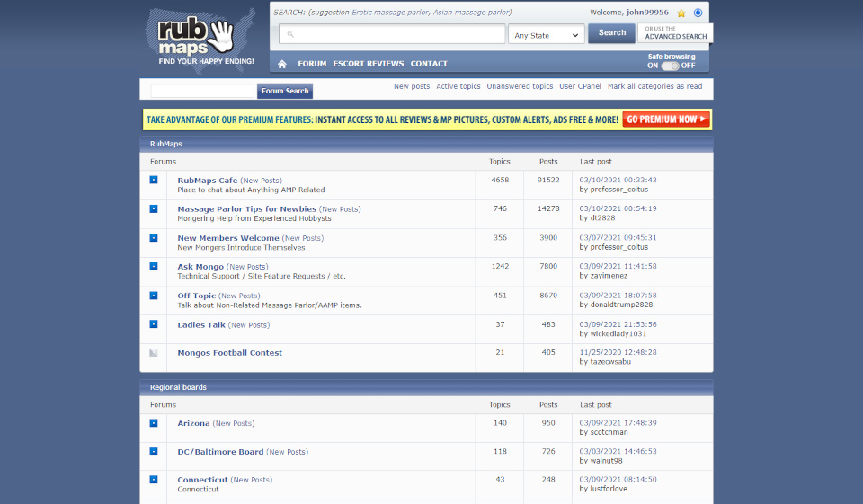
Task: Click the RubMaps Cafe post count 91522
Action: coord(548,180)
